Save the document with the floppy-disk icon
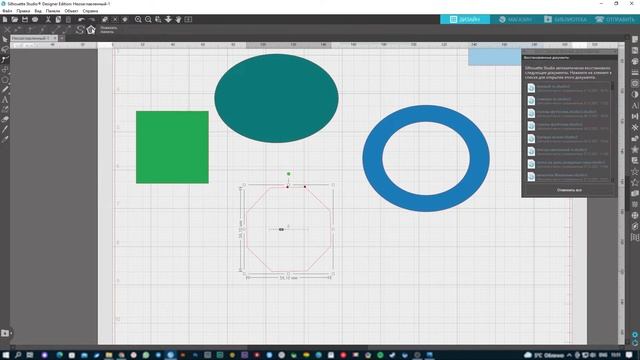The width and height of the screenshot is (640, 360). 25,19
